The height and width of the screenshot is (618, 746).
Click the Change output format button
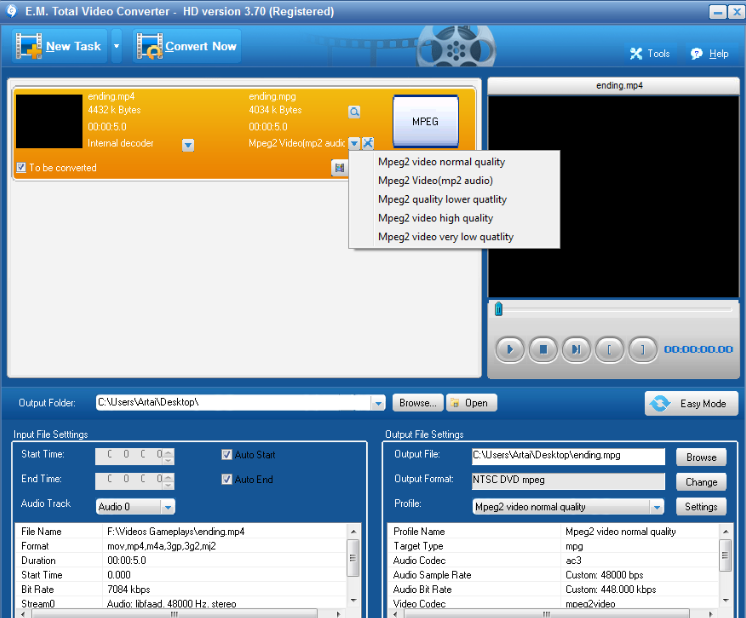701,482
